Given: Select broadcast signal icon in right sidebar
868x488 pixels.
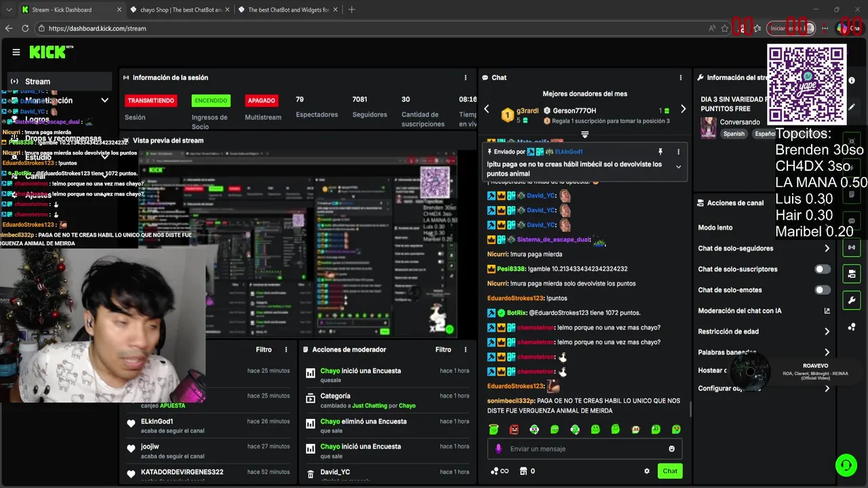Looking at the screenshot, I should pyautogui.click(x=852, y=247).
